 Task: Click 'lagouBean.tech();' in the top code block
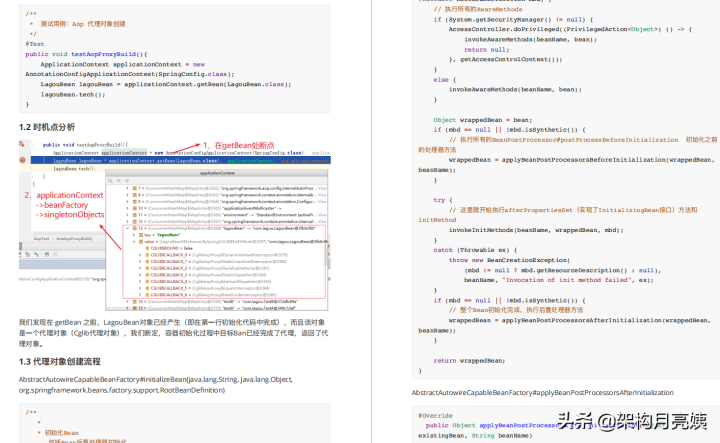pos(73,95)
